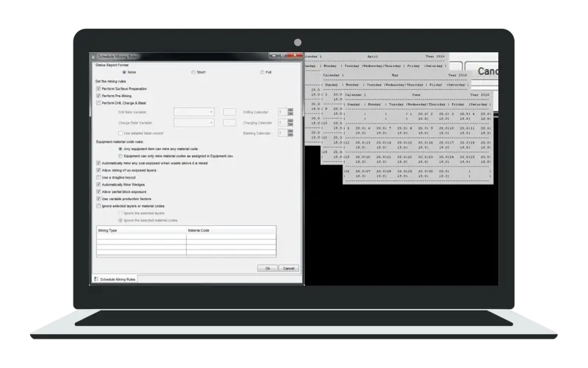Toggle Use variable production factors
Image resolution: width=588 pixels, height=368 pixels.
[x=98, y=199]
